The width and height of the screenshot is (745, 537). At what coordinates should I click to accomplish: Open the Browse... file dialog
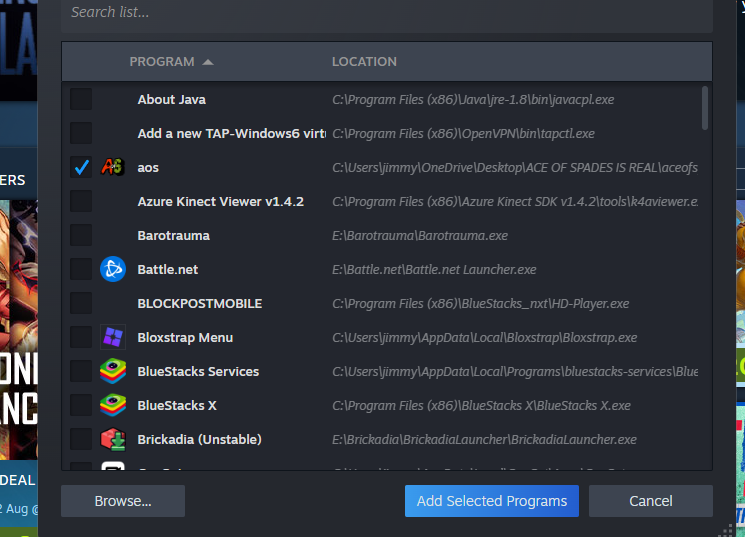[x=123, y=501]
